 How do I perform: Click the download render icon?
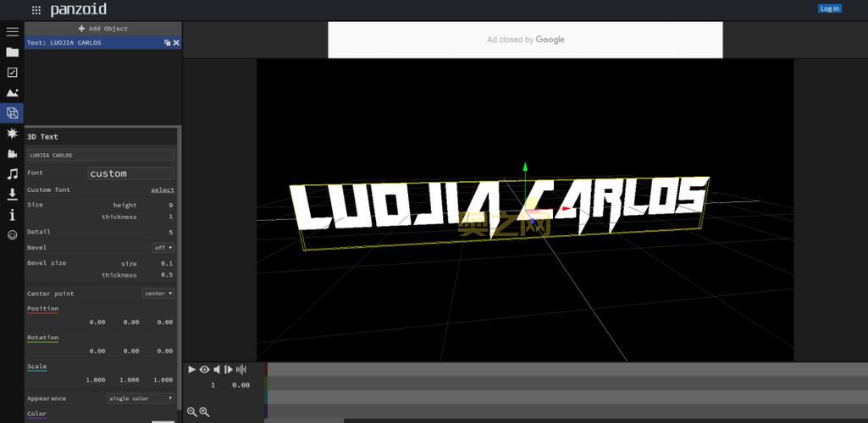tap(12, 194)
